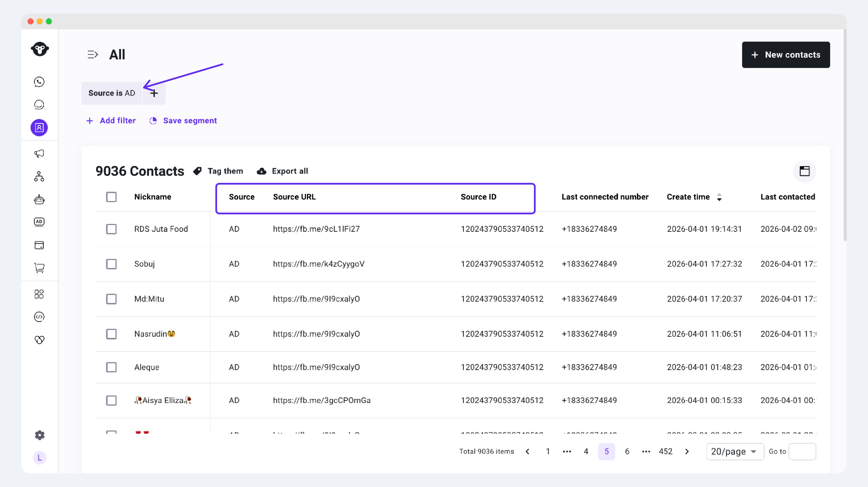The width and height of the screenshot is (868, 487).
Task: Open the chat bubble icon in sidebar
Action: (x=39, y=105)
